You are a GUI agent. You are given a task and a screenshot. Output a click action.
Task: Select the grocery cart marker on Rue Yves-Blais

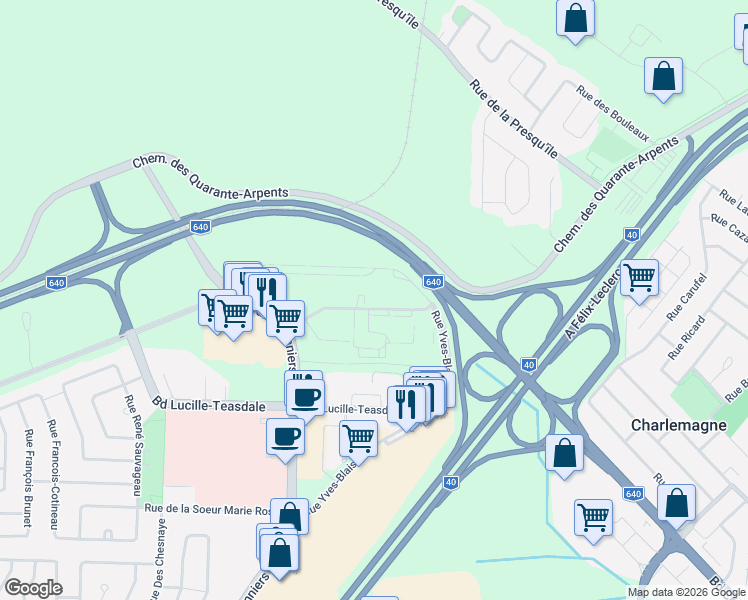click(359, 441)
